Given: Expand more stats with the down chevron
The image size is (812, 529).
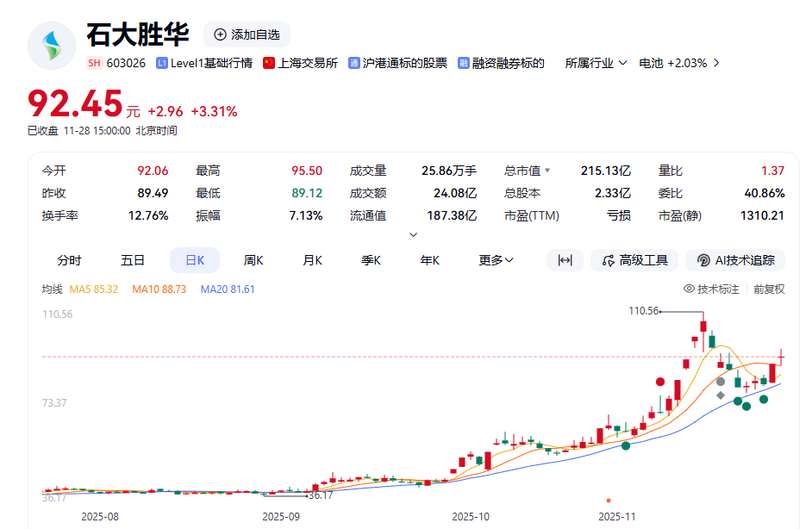Looking at the screenshot, I should [x=413, y=234].
